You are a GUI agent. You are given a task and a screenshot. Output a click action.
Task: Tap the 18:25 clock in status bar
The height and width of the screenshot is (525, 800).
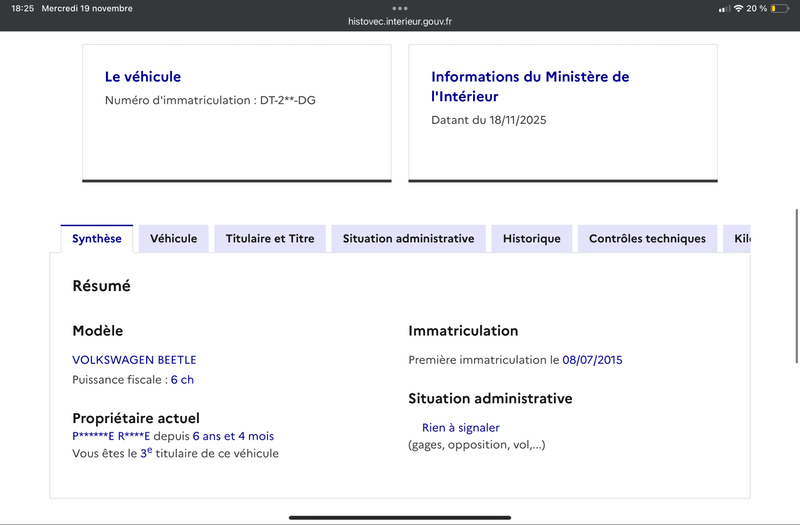22,8
